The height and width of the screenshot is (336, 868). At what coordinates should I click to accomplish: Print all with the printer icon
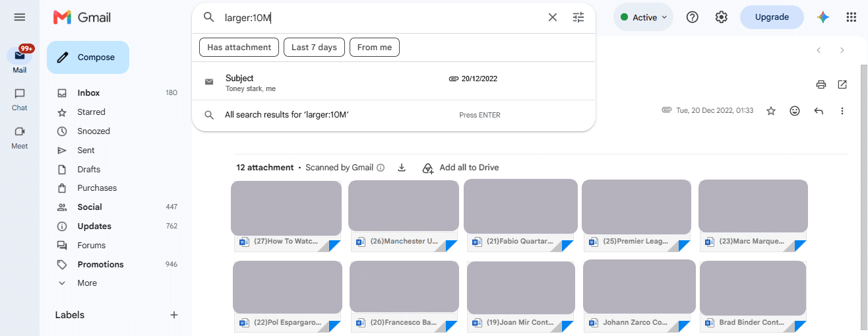(821, 84)
